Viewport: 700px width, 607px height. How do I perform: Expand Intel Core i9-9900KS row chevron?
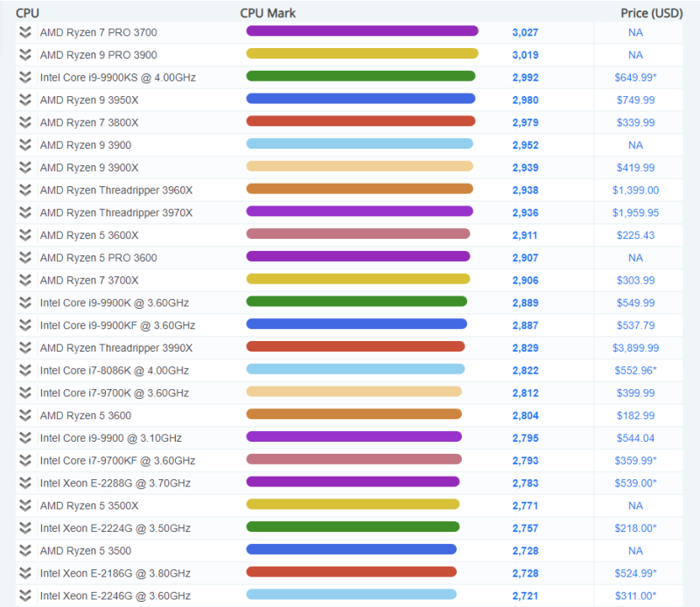(x=25, y=77)
